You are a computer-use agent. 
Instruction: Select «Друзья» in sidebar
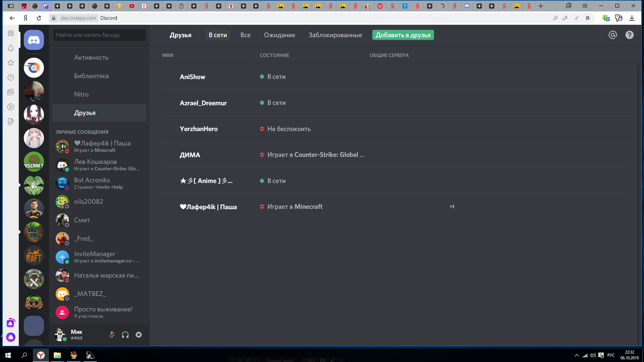(99, 113)
